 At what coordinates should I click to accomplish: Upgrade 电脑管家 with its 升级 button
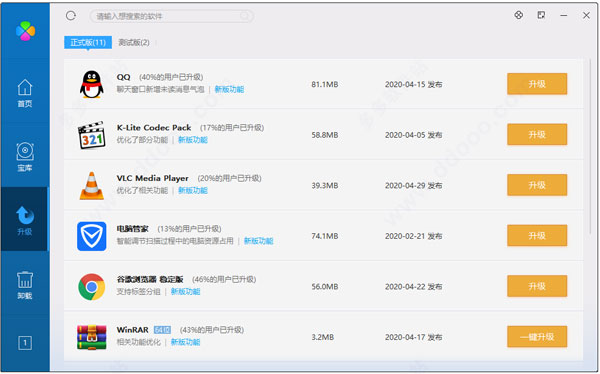pyautogui.click(x=537, y=235)
